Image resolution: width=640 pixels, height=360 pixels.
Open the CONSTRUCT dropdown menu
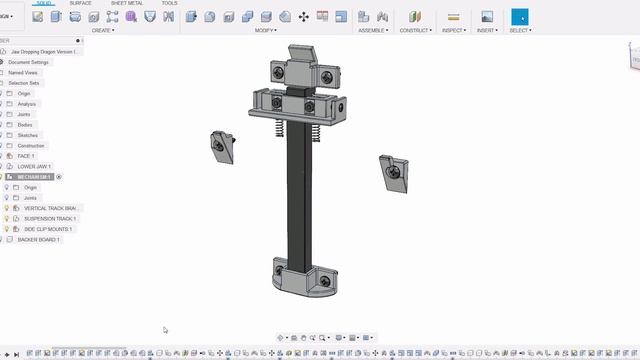tap(416, 31)
